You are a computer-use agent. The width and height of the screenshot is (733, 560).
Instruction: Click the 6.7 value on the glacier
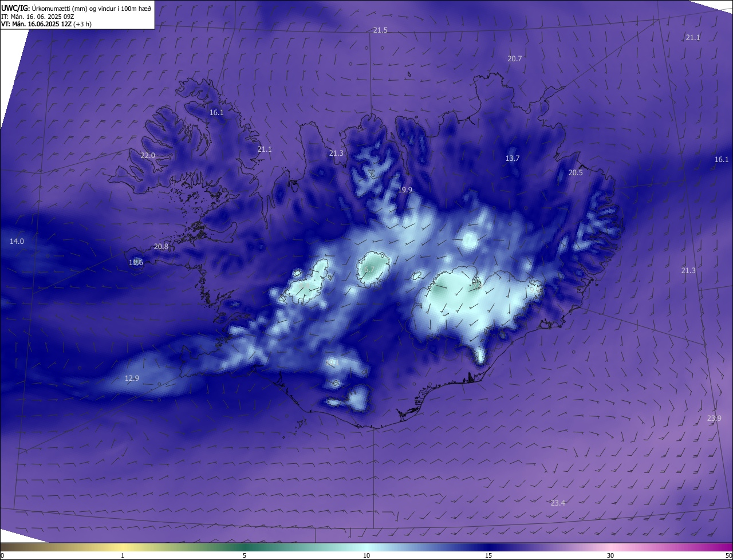[369, 269]
